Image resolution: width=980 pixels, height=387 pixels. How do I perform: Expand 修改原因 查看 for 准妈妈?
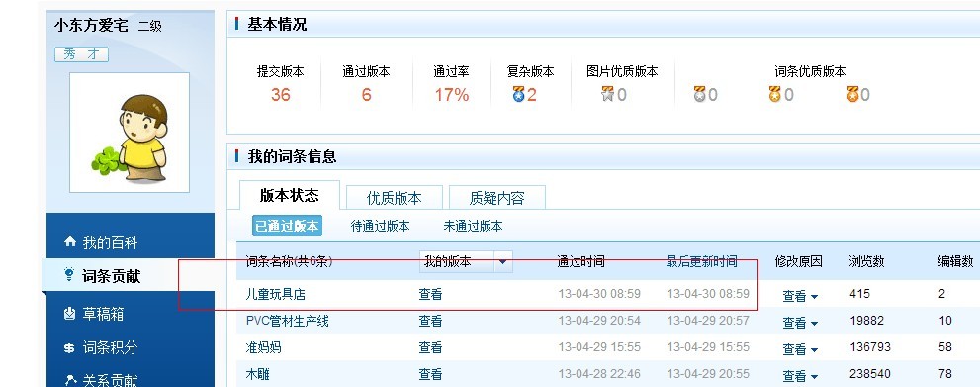pos(800,349)
